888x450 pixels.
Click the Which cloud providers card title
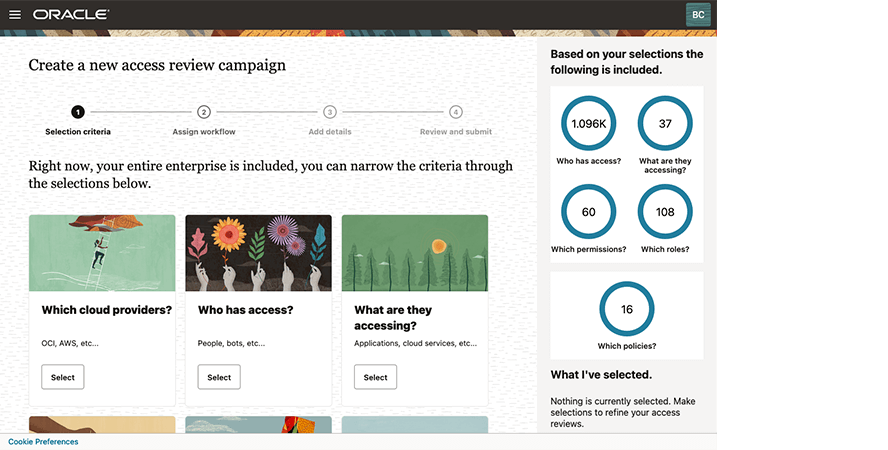coord(106,310)
